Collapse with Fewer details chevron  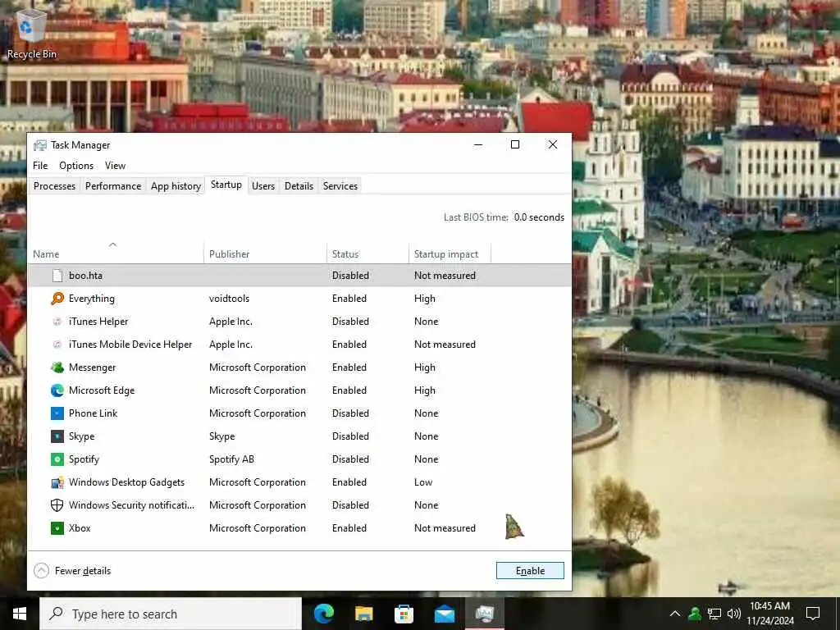point(41,571)
